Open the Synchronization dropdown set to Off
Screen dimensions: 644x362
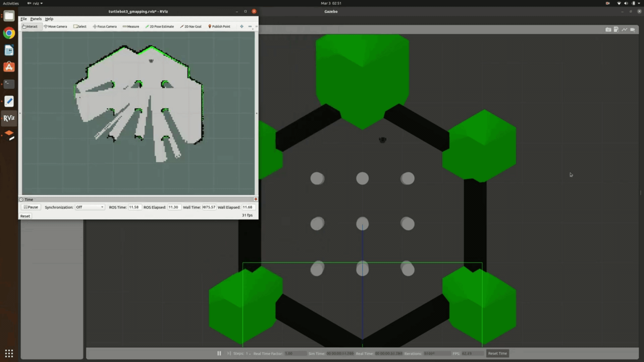[90, 207]
